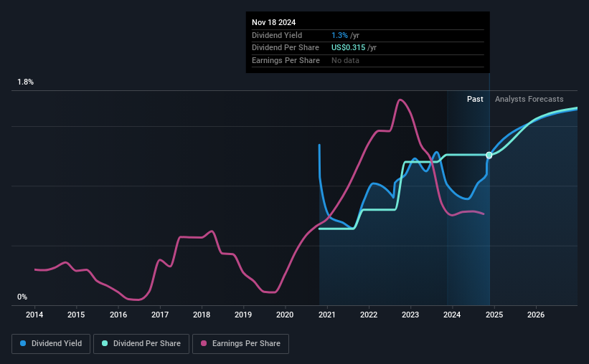Click the Nov 18 2024 tooltip date header
The image size is (589, 364).
click(274, 22)
